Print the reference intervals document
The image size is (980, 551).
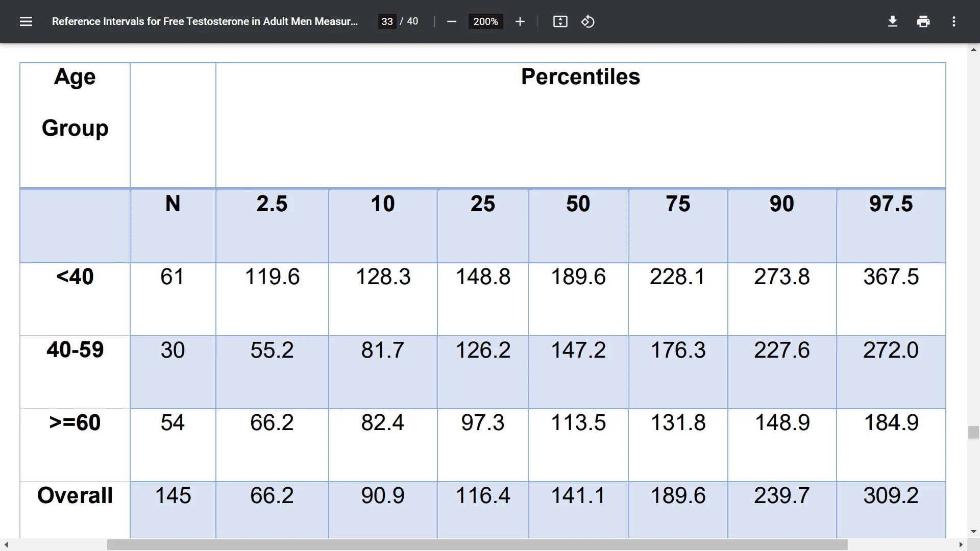point(923,21)
